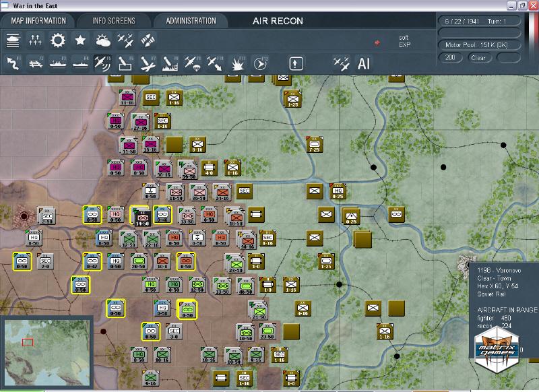Open the preferences gear icon
The width and height of the screenshot is (539, 392).
pos(59,42)
